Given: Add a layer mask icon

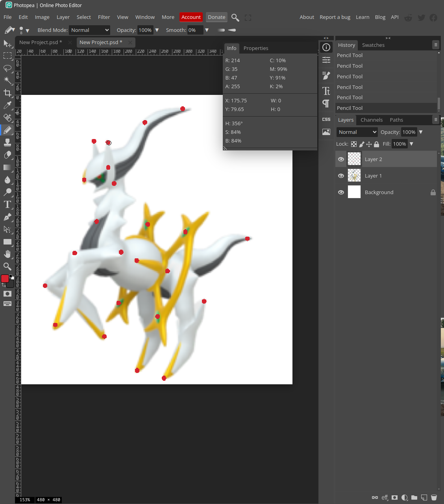Looking at the screenshot, I should pyautogui.click(x=394, y=498).
